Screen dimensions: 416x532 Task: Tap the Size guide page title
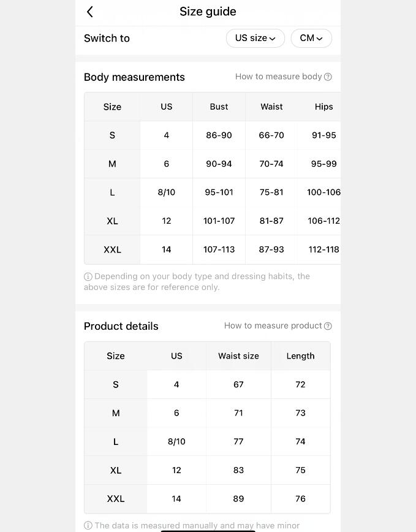[x=208, y=12]
